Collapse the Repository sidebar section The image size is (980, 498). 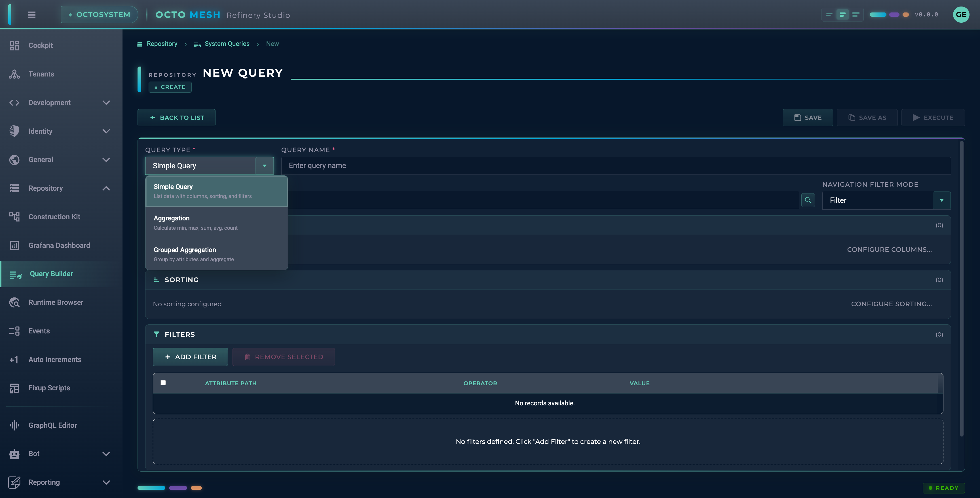point(106,189)
